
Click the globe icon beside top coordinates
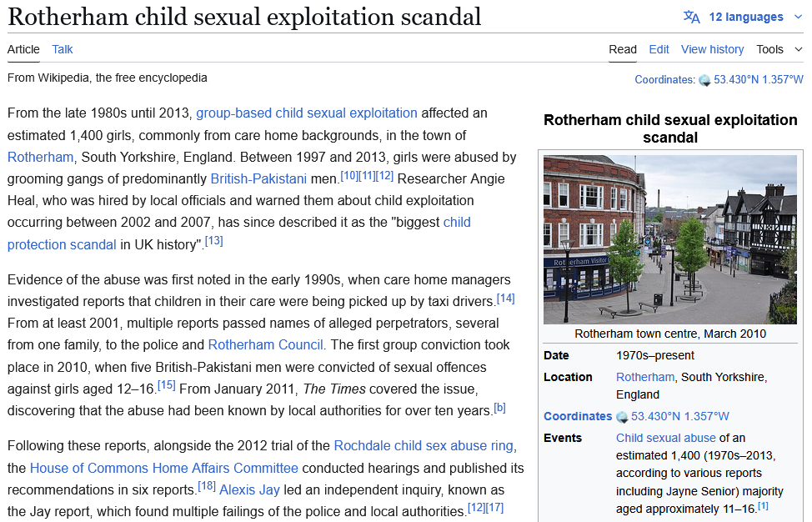click(x=704, y=80)
